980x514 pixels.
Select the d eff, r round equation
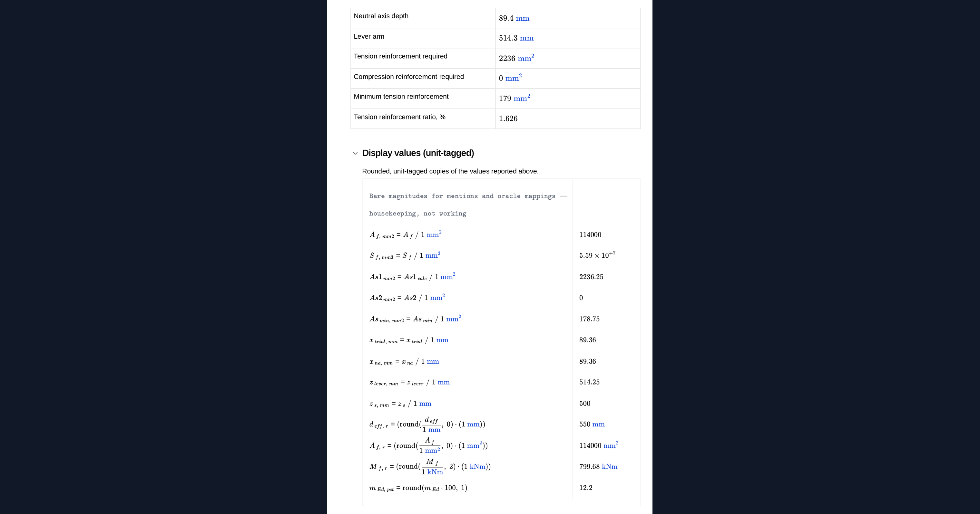click(427, 424)
